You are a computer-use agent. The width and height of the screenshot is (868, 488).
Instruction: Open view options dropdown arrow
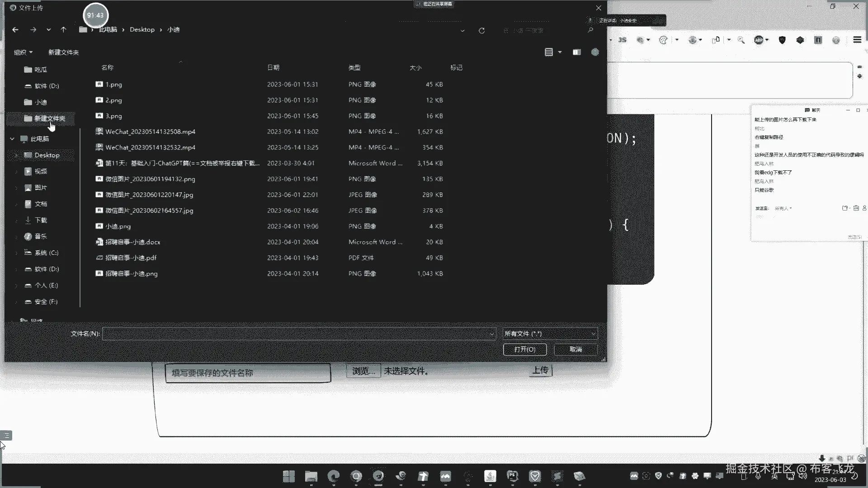560,52
